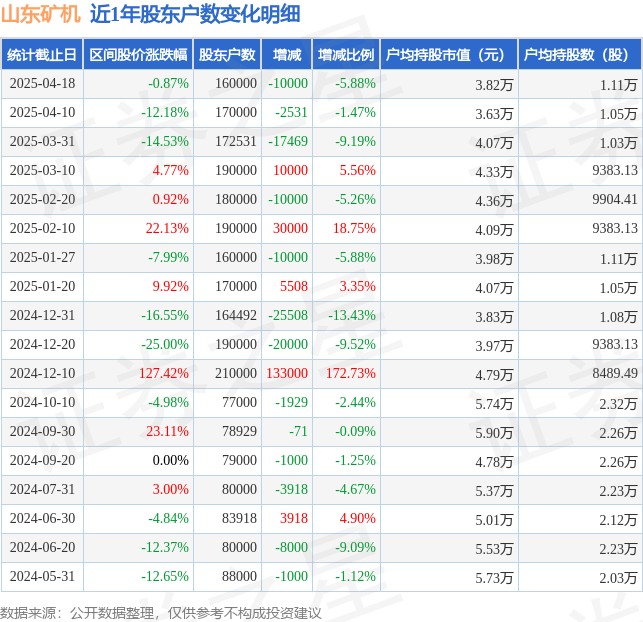Click the price change value -14.53%
This screenshot has width=643, height=622.
pyautogui.click(x=165, y=141)
